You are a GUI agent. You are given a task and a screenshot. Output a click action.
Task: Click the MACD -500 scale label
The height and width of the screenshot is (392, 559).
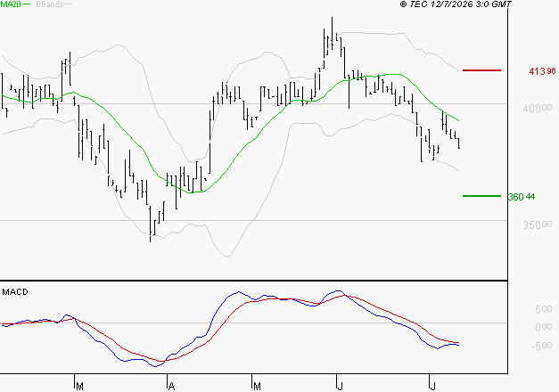[541, 346]
